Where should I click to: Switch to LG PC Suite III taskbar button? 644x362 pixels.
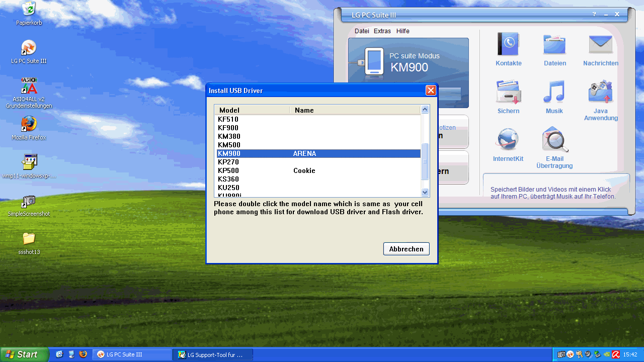pyautogui.click(x=133, y=354)
